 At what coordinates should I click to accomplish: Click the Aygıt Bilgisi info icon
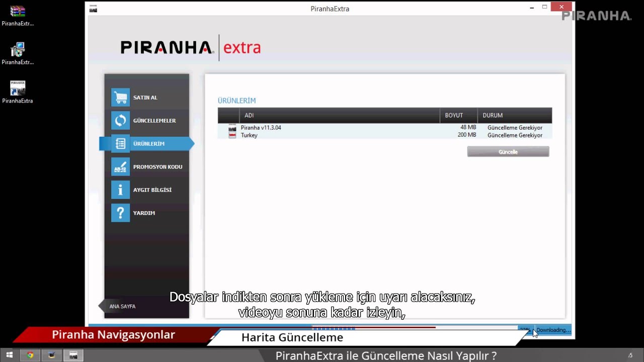pyautogui.click(x=120, y=190)
